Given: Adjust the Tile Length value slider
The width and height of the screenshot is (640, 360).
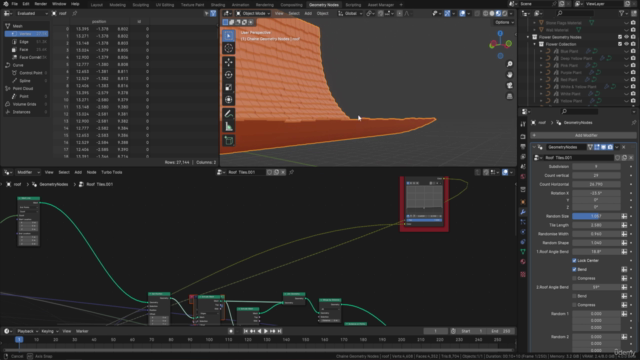Looking at the screenshot, I should [596, 225].
